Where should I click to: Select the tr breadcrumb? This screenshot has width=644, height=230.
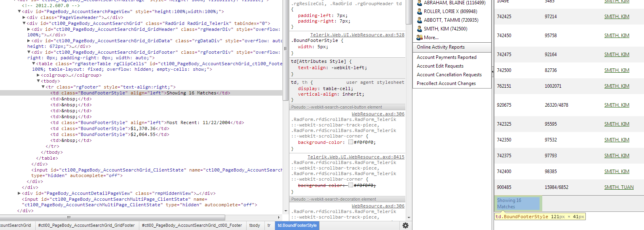[269, 225]
